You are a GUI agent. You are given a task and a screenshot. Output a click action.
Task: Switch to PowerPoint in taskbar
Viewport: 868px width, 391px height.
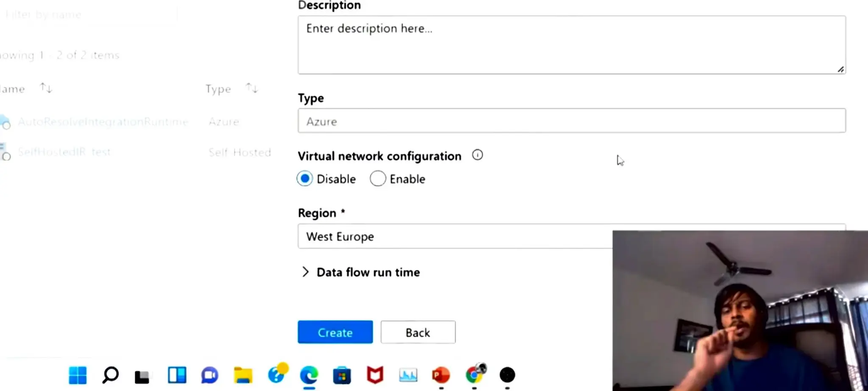[x=441, y=375]
